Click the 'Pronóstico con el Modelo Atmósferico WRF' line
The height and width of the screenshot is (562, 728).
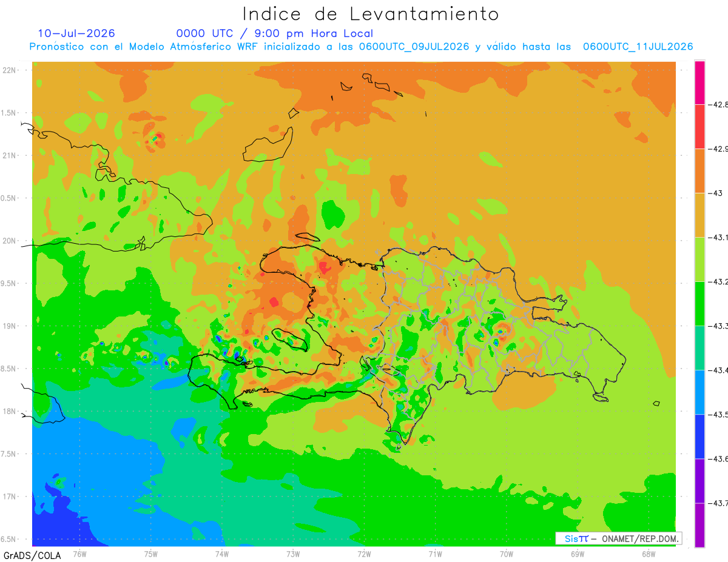pyautogui.click(x=362, y=47)
